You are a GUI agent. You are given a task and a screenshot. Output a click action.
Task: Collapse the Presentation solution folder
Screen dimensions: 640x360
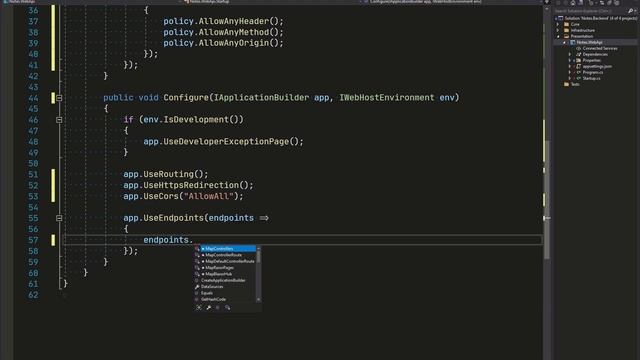(558, 36)
